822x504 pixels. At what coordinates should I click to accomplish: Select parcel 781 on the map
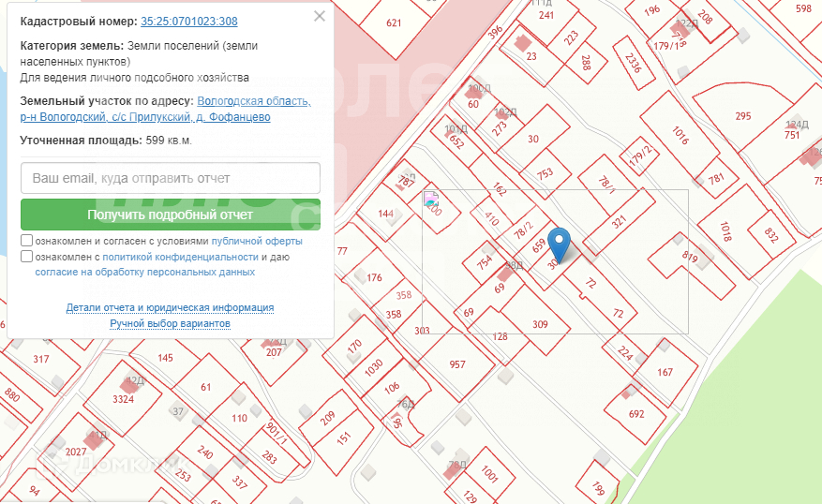pyautogui.click(x=716, y=179)
